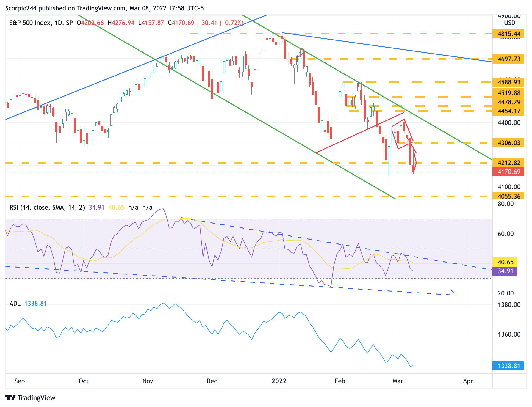Click the S&P 500 Index, 1D, SP title

[41, 23]
